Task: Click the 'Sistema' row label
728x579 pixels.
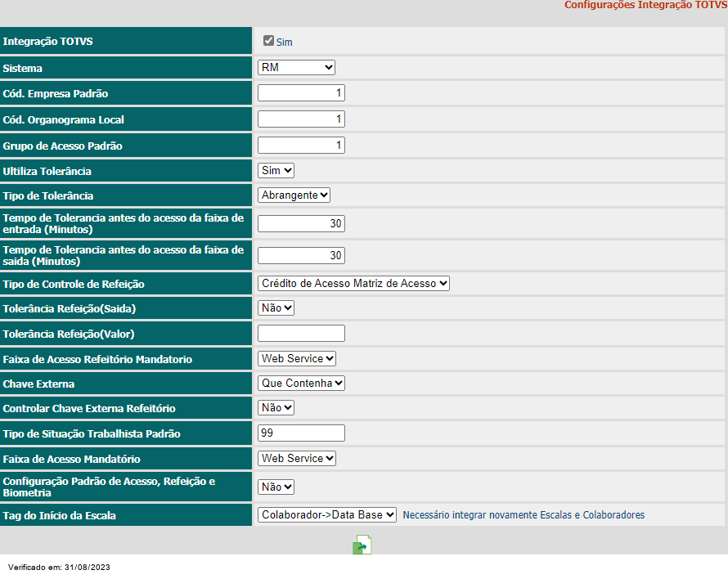Action: pyautogui.click(x=22, y=68)
